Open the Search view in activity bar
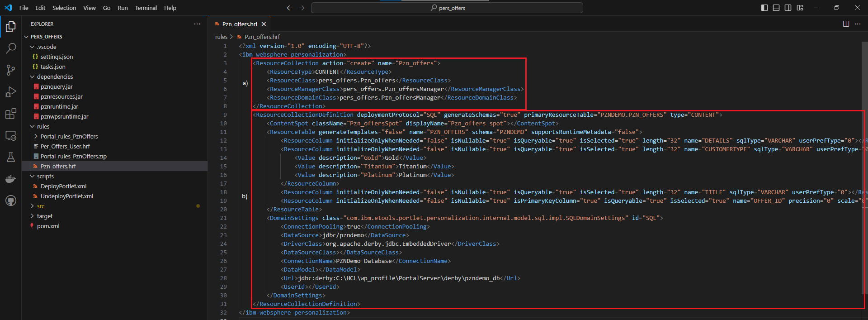Viewport: 868px width, 320px height. tap(11, 48)
